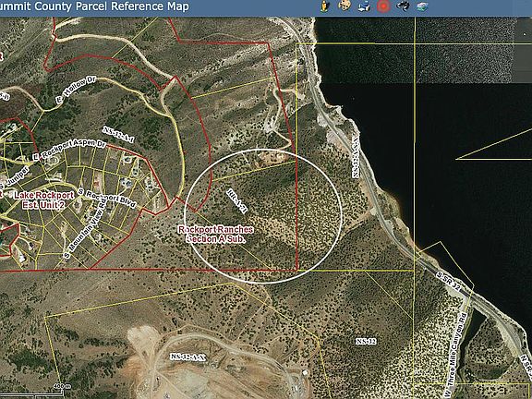This screenshot has width=532, height=399.
Task: Open the paint palette drawing tool
Action: [x=344, y=6]
